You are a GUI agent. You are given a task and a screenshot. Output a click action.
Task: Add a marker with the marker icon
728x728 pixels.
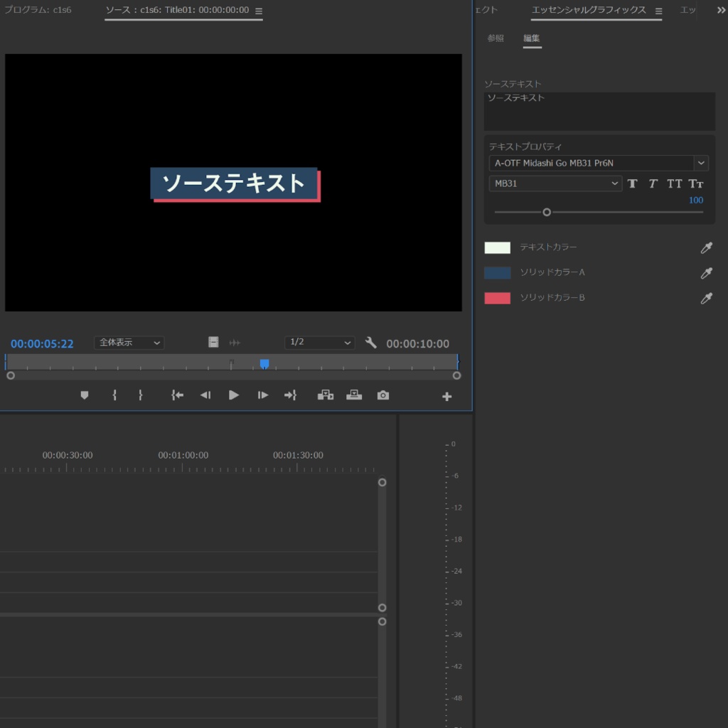[x=85, y=395]
